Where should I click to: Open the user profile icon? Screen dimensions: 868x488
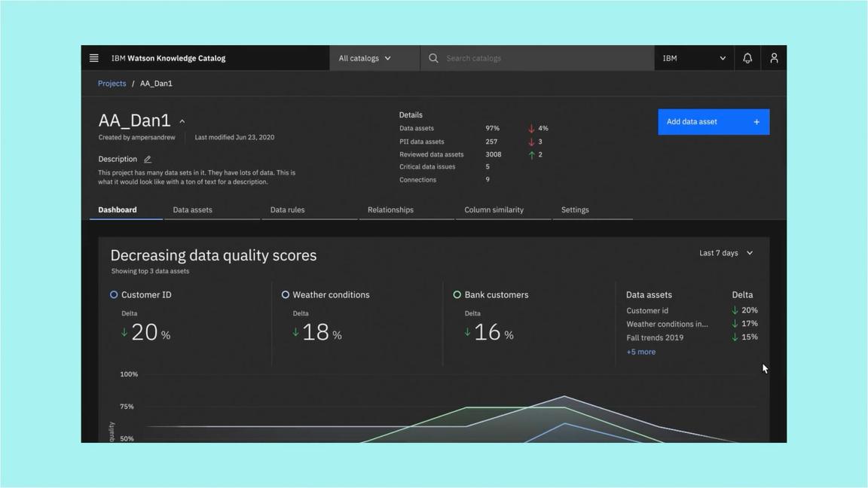tap(774, 58)
